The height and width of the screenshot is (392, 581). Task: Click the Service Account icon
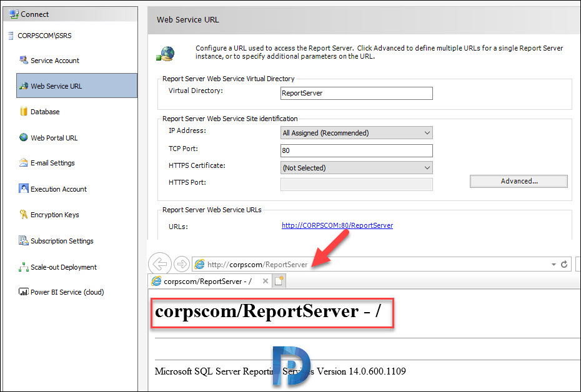tap(24, 60)
